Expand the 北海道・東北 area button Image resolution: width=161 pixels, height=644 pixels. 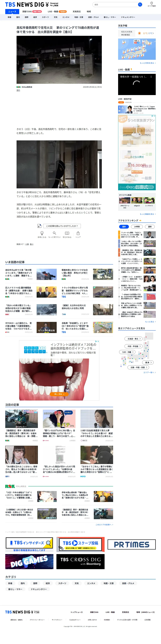134,339
